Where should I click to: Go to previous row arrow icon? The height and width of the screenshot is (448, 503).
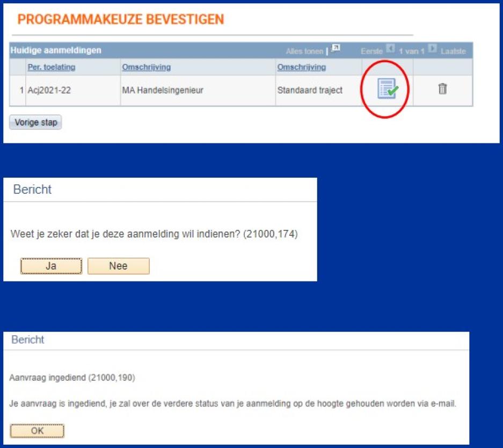pyautogui.click(x=390, y=48)
